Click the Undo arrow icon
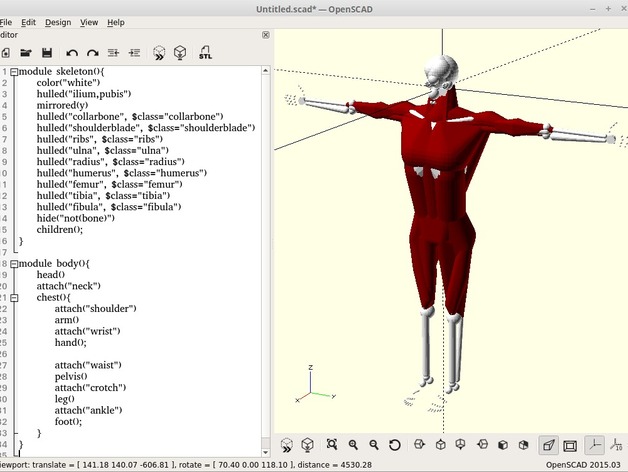 point(72,53)
